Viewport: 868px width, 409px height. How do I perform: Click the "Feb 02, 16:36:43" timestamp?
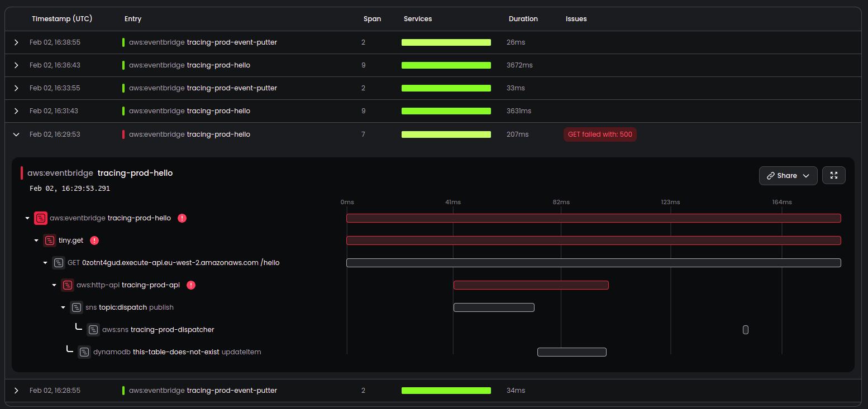(55, 65)
